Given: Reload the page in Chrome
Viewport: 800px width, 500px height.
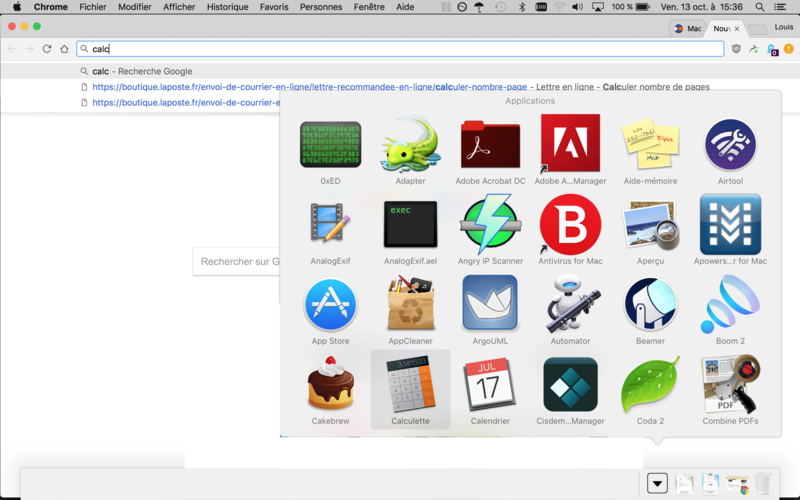Looking at the screenshot, I should [47, 49].
